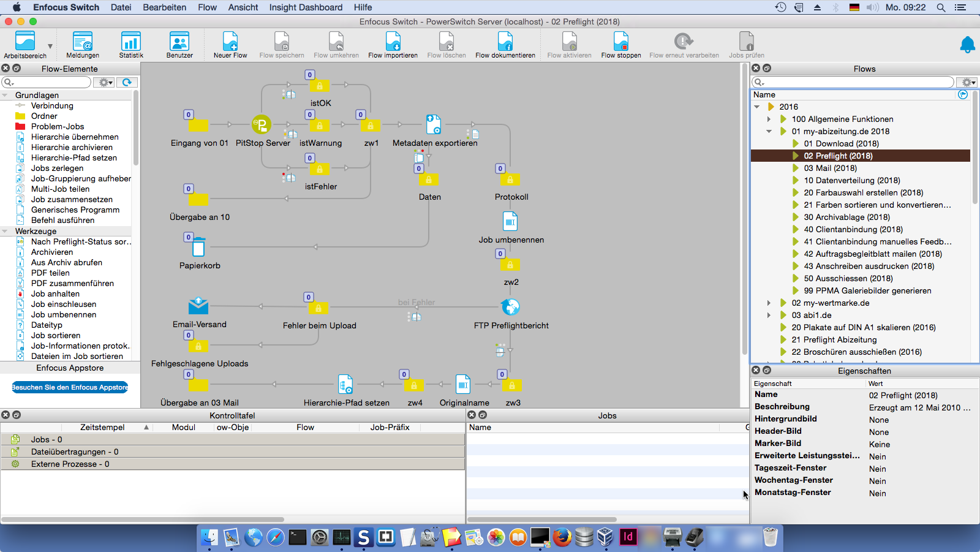Click the Flow-Elemente search field
980x552 pixels.
click(x=47, y=82)
